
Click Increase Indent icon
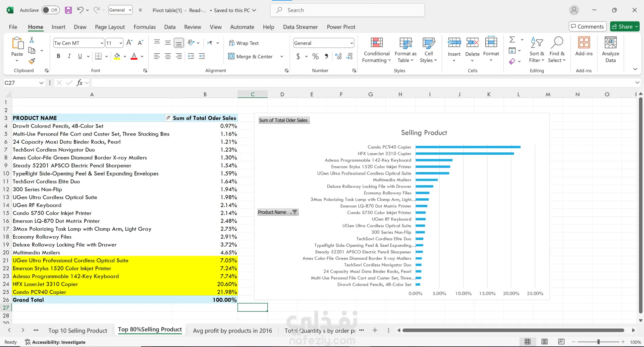coord(202,56)
